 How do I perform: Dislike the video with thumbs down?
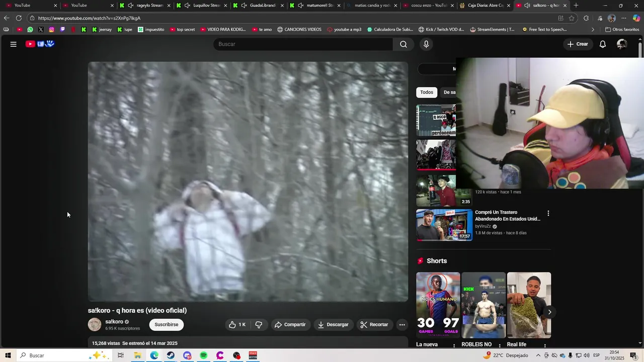259,325
